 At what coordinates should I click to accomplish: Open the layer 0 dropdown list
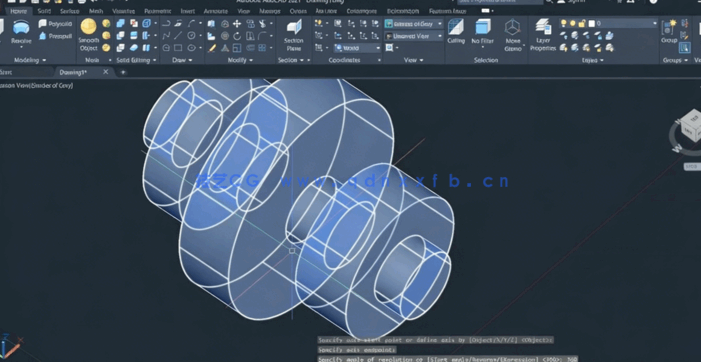[x=608, y=23]
